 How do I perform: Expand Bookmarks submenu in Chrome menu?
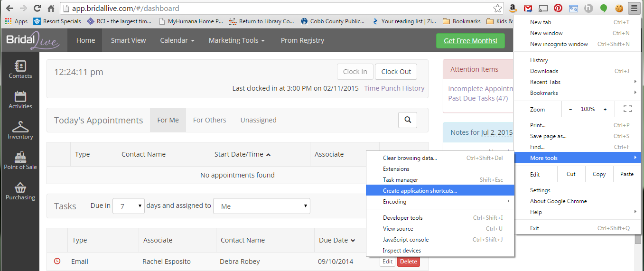(577, 93)
